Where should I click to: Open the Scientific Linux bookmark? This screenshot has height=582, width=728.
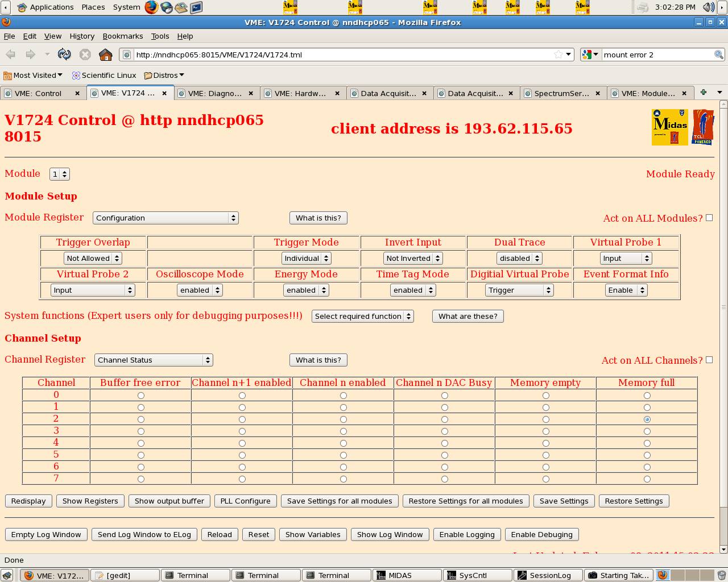click(x=104, y=75)
